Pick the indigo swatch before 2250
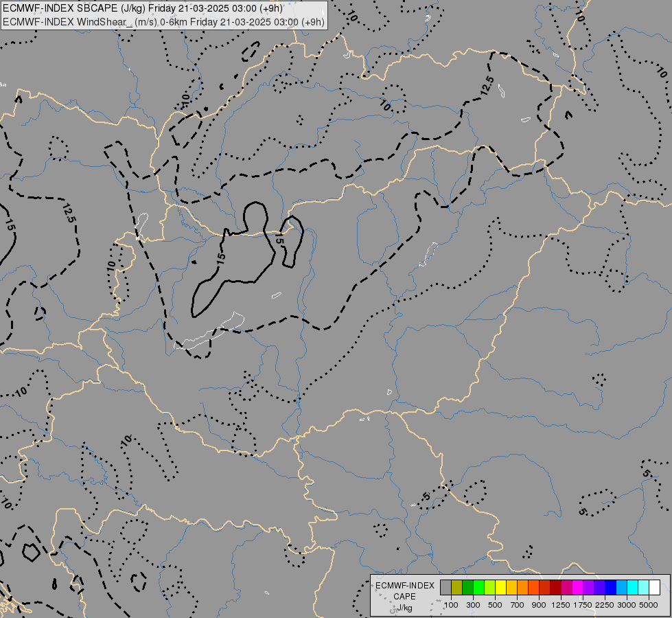The image size is (672, 618). tap(599, 588)
